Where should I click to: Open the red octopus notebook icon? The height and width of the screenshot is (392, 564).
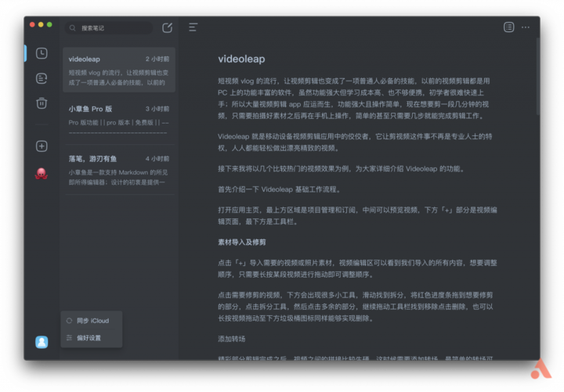click(x=42, y=174)
